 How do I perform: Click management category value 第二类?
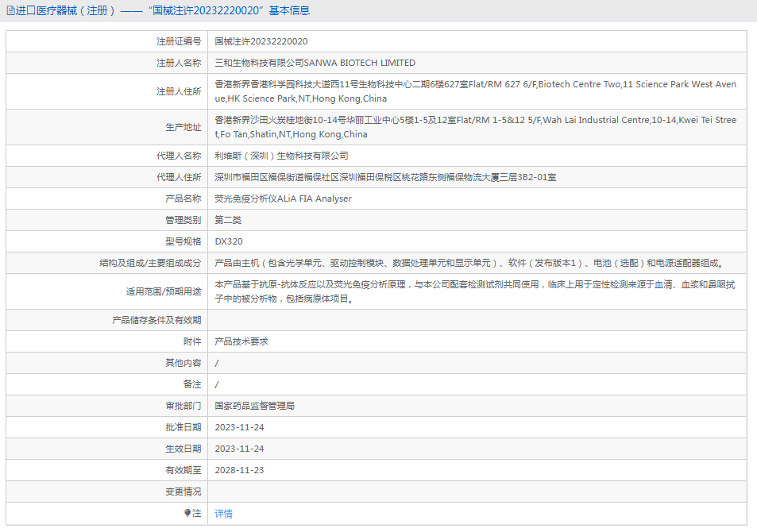click(x=228, y=220)
